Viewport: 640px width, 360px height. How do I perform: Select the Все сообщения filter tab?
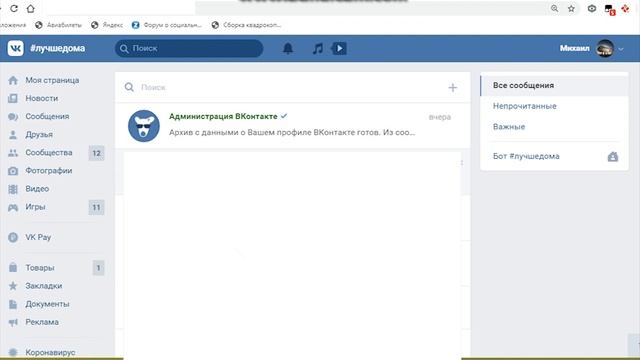(x=554, y=85)
